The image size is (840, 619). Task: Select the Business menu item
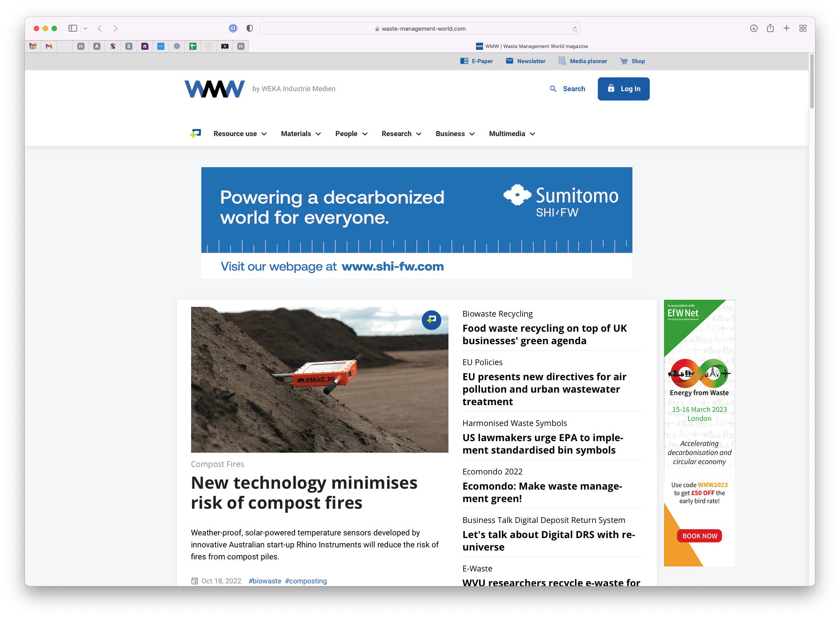[455, 134]
